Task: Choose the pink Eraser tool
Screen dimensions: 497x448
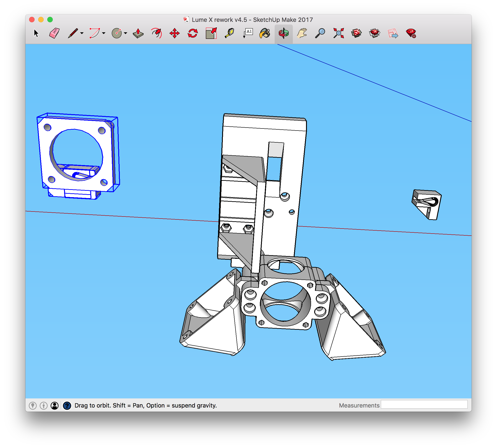Action: 54,33
